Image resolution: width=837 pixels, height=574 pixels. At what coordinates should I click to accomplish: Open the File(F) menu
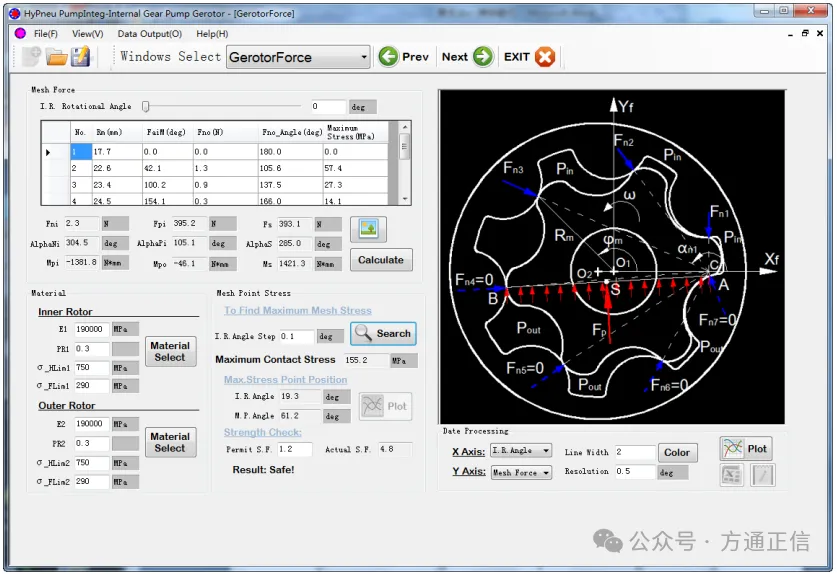click(x=45, y=34)
